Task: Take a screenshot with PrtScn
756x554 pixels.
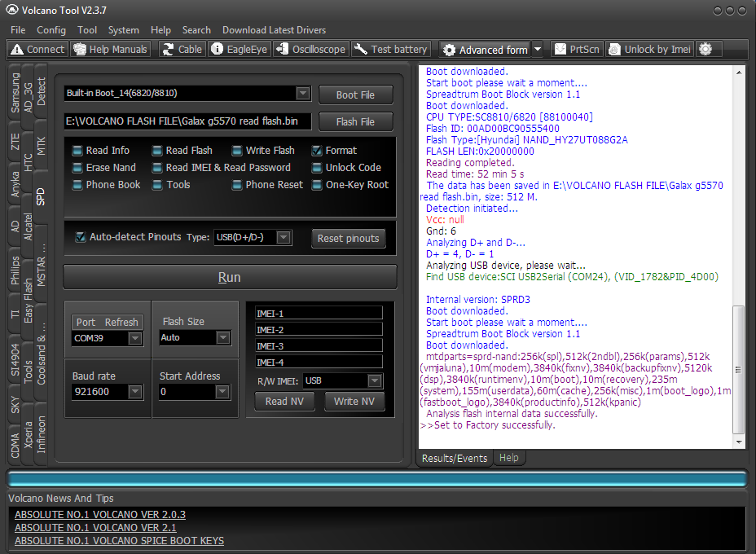Action: pyautogui.click(x=577, y=49)
